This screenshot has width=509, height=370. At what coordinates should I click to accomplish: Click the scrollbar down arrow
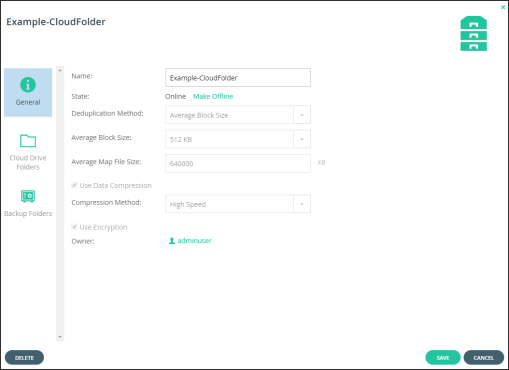click(60, 337)
